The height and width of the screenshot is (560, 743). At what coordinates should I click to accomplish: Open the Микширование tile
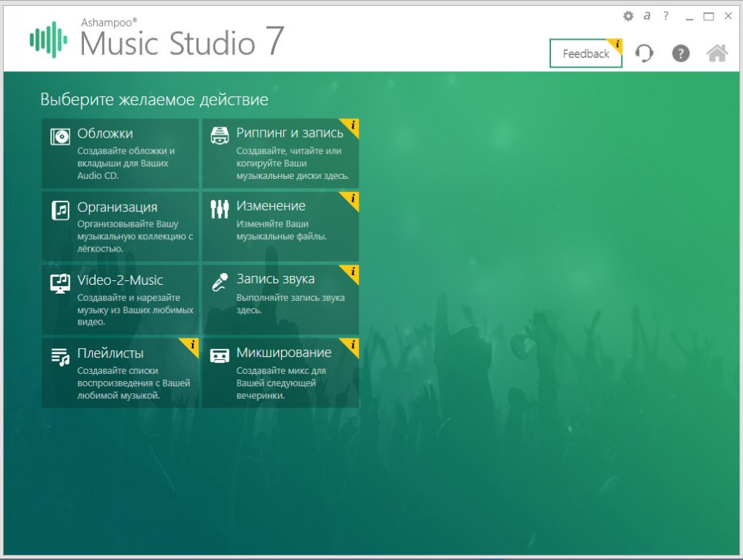click(x=280, y=372)
